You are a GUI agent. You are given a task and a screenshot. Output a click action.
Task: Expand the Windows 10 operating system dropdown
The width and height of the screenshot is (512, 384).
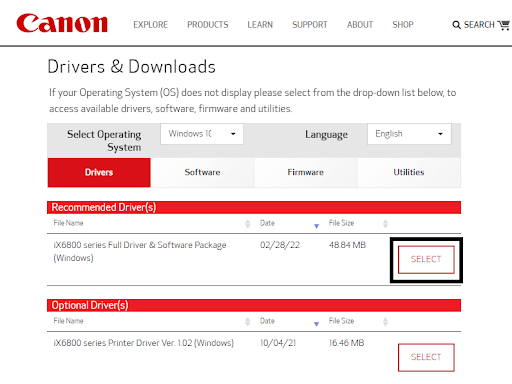[202, 134]
